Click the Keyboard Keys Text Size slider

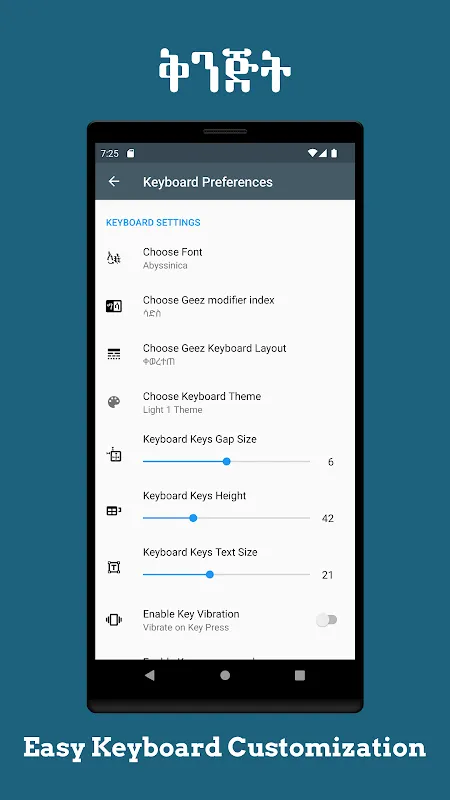[227, 574]
